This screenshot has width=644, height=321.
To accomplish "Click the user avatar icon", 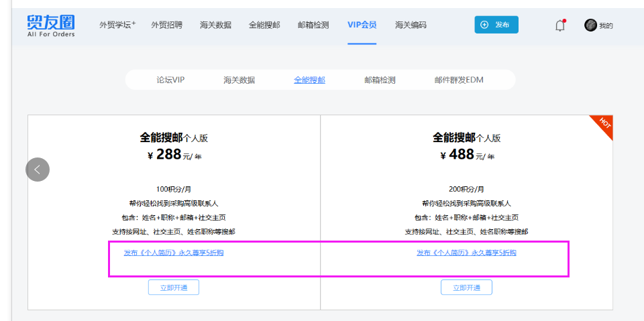I will point(590,25).
